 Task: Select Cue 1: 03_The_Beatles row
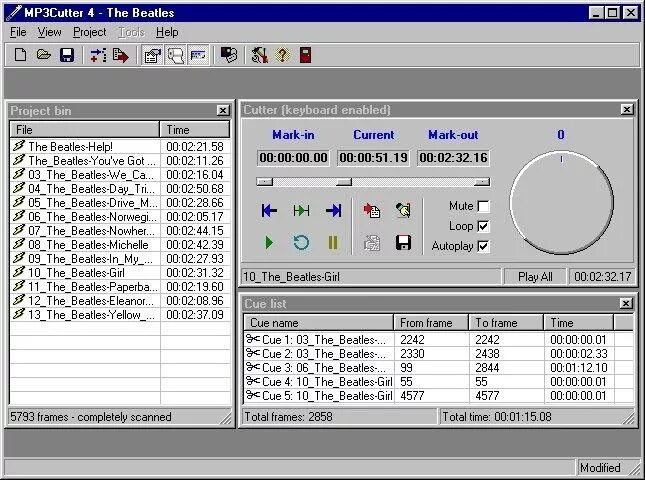pyautogui.click(x=438, y=340)
